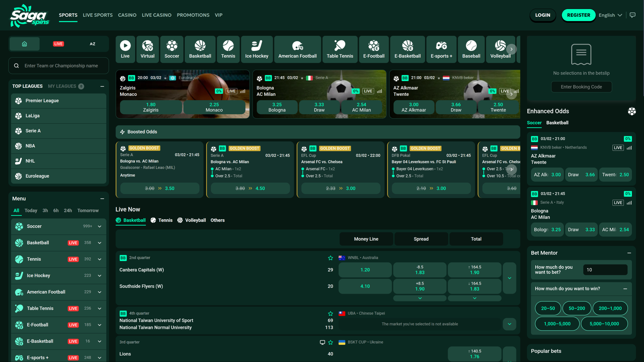Open the English language dropdown

coord(610,15)
